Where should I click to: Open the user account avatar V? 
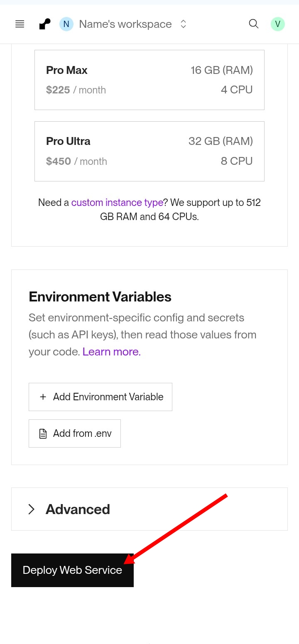tap(277, 24)
